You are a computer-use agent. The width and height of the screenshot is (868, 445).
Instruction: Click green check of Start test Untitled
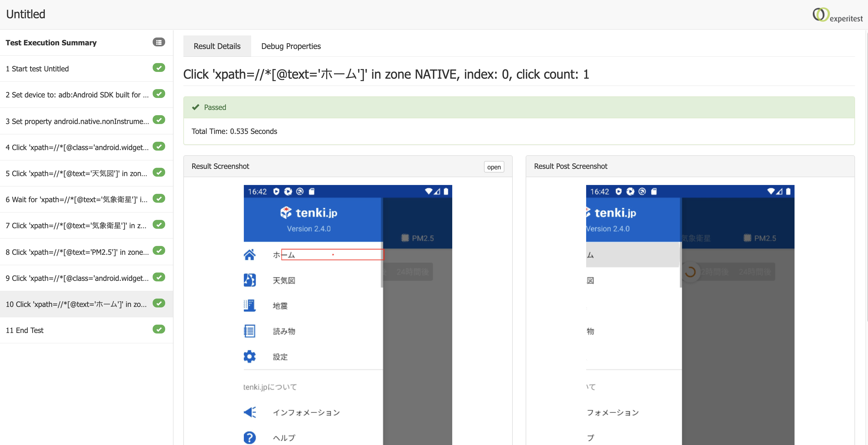(x=159, y=68)
